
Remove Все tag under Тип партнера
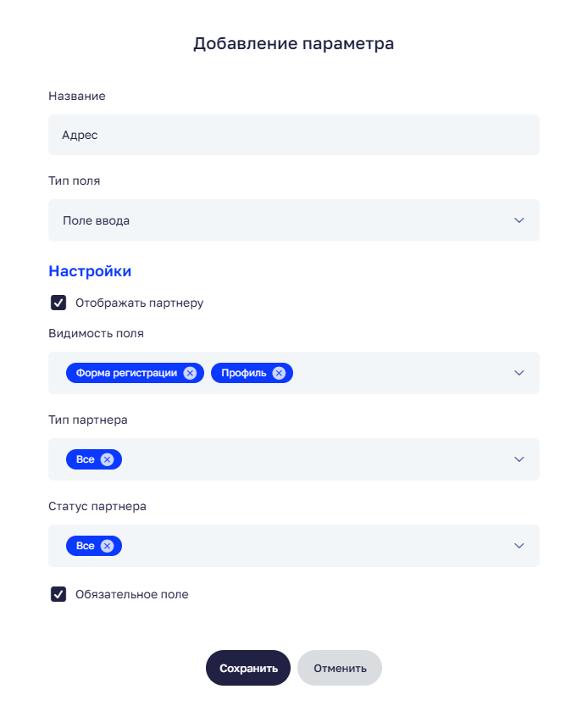[107, 459]
